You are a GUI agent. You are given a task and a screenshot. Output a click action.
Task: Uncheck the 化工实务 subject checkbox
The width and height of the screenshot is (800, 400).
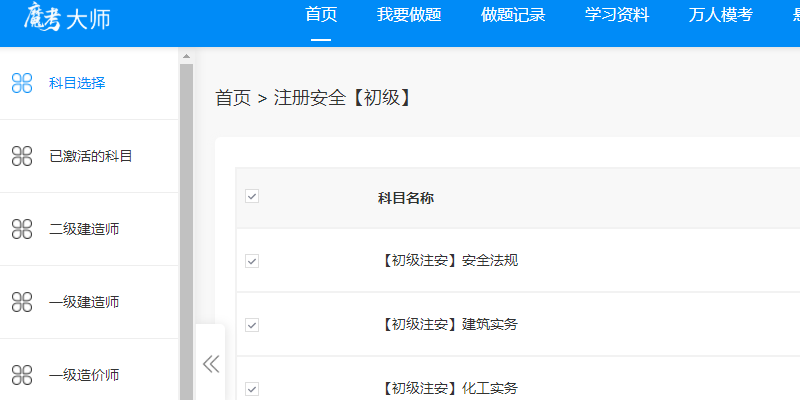click(252, 389)
